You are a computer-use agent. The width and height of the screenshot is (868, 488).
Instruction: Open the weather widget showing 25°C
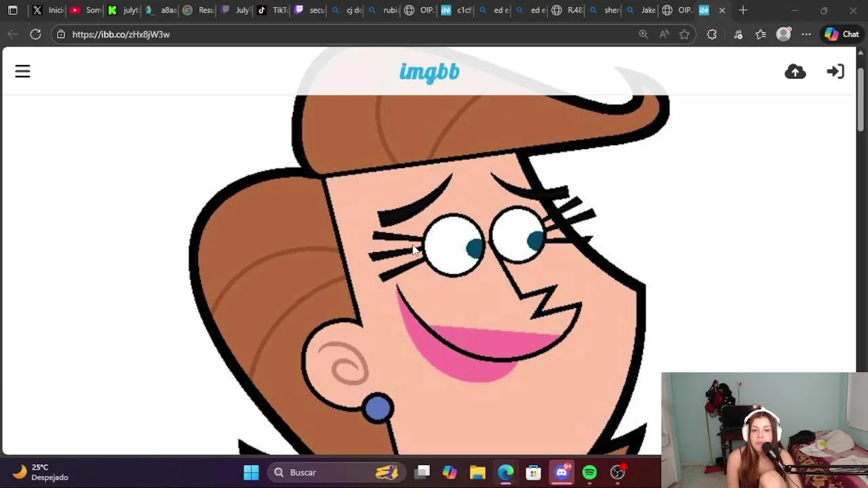pyautogui.click(x=41, y=472)
